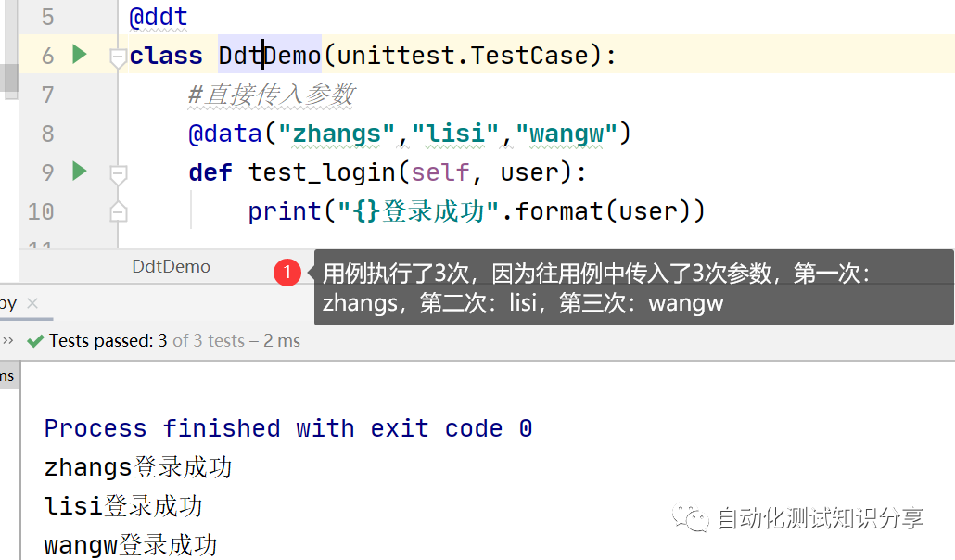955x560 pixels.
Task: Run DdtDemo class via gutter arrow
Action: [79, 55]
